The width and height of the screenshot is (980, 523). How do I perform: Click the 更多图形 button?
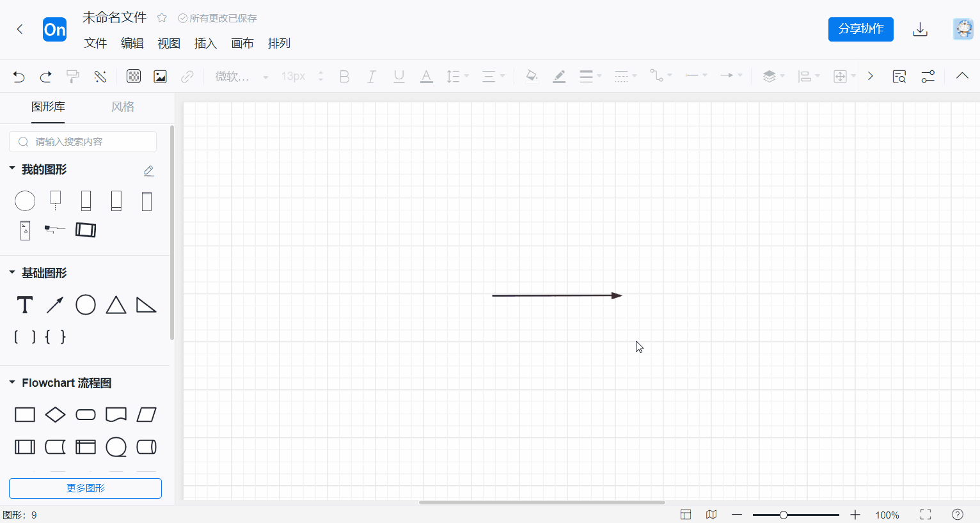[x=85, y=488]
